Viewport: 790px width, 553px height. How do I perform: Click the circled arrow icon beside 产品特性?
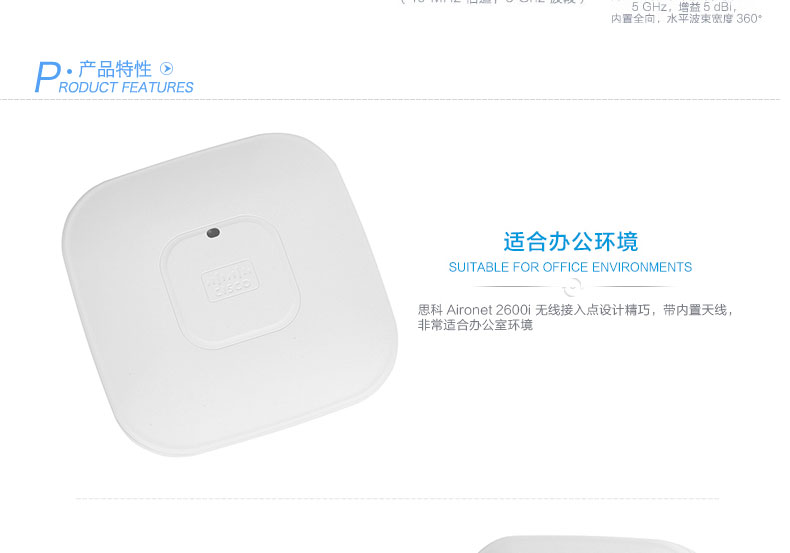(x=166, y=68)
